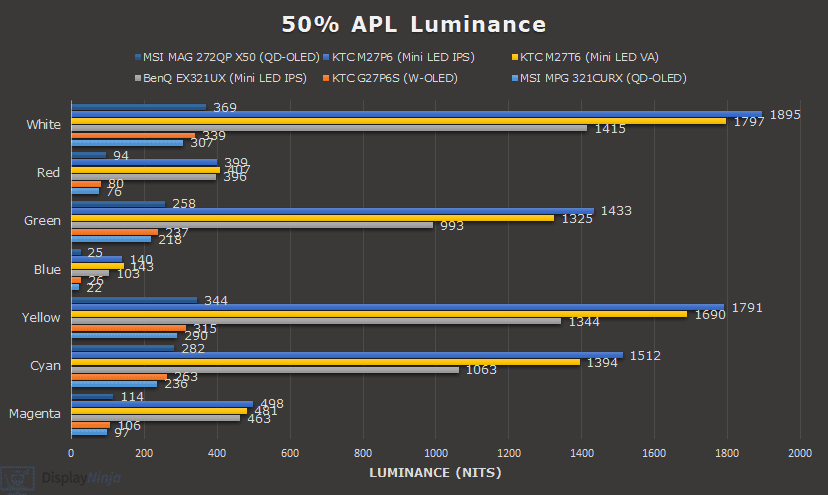Click the chart title 50% APL Luminance
Image resolution: width=828 pixels, height=495 pixels.
click(413, 25)
